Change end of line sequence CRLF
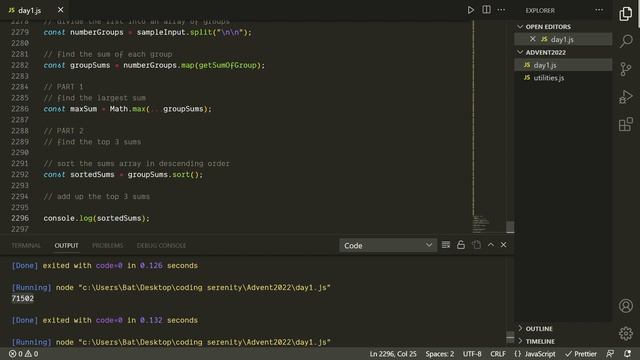The width and height of the screenshot is (640, 360). click(498, 354)
